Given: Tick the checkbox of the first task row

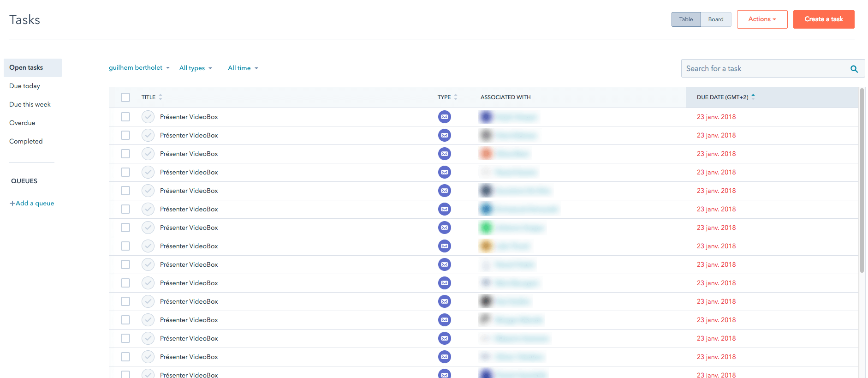Looking at the screenshot, I should [125, 117].
